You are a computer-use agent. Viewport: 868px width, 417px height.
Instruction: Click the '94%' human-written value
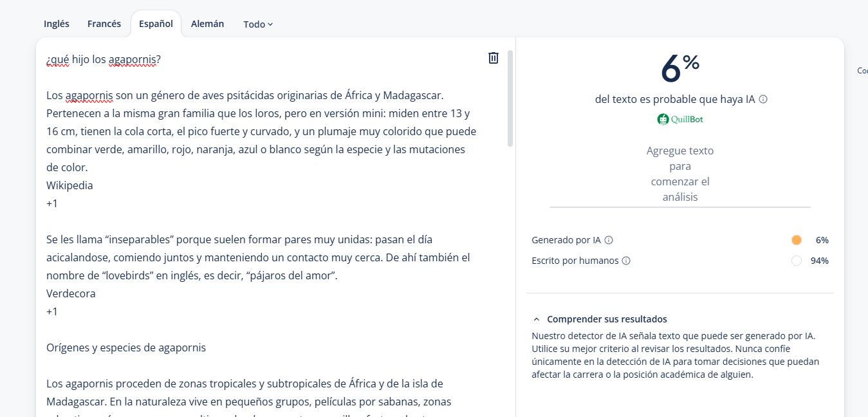[x=819, y=261]
